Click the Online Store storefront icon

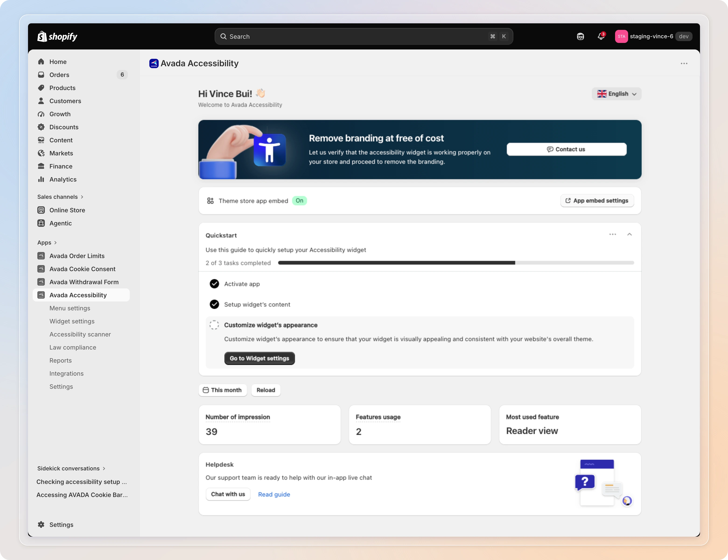click(x=41, y=210)
